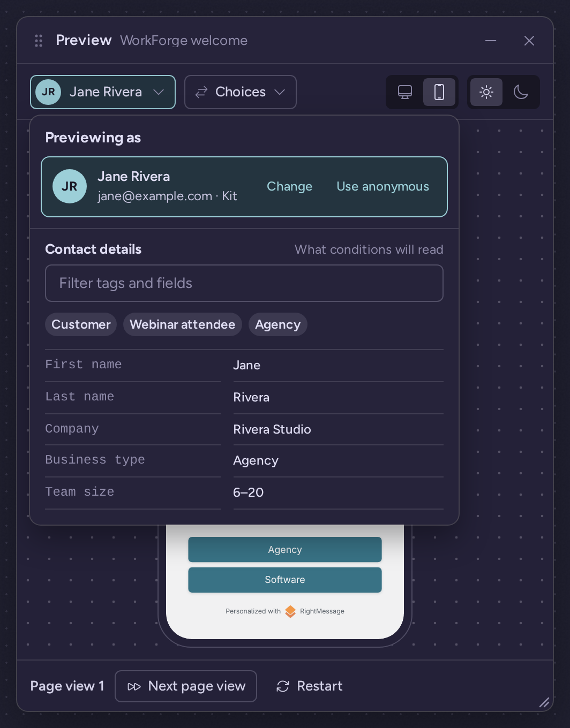The width and height of the screenshot is (570, 728).
Task: Open the Choices dropdown
Action: pos(241,92)
